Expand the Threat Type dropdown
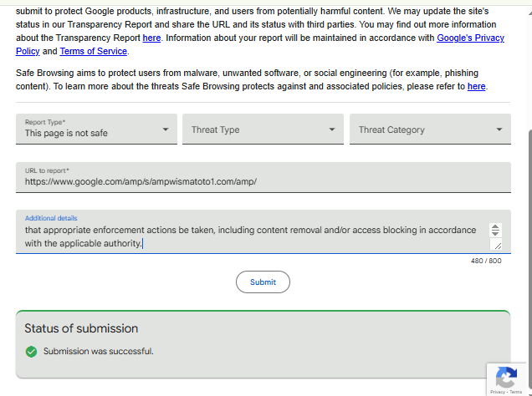 point(263,129)
